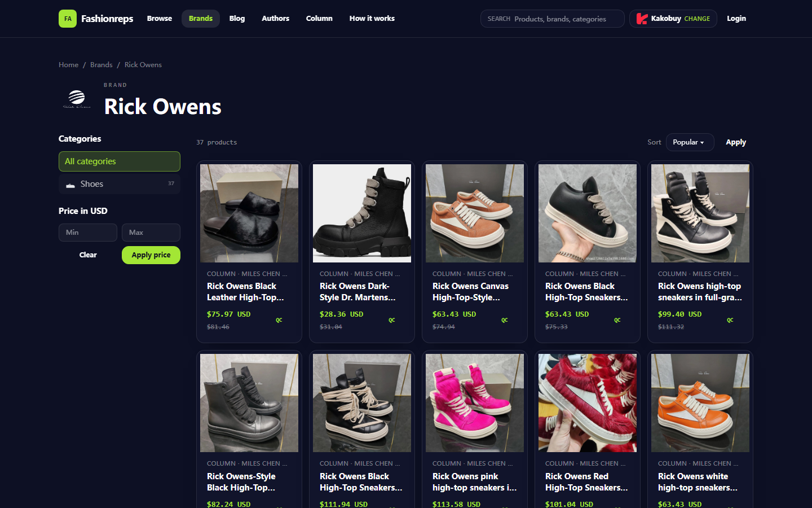
Task: Open the pink high-top sneakers image
Action: coord(475,403)
